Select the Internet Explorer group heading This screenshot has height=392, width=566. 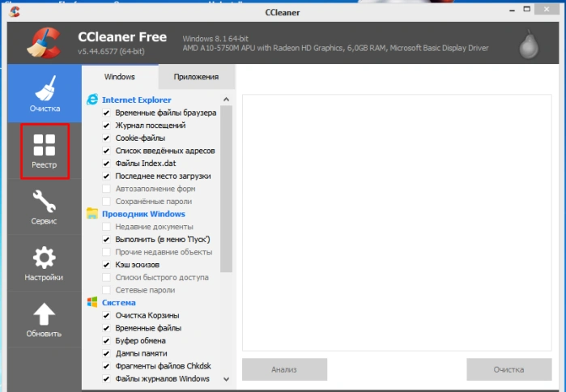click(137, 100)
